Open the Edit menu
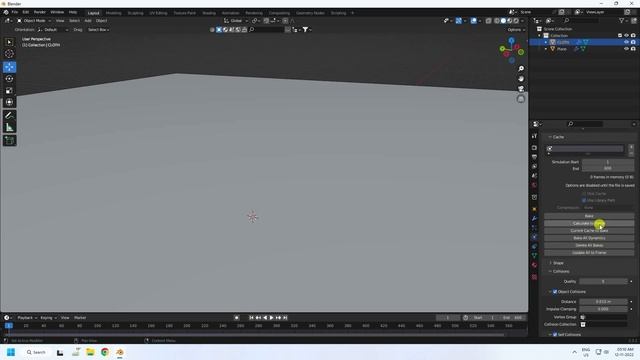The image size is (640, 360). tap(26, 12)
